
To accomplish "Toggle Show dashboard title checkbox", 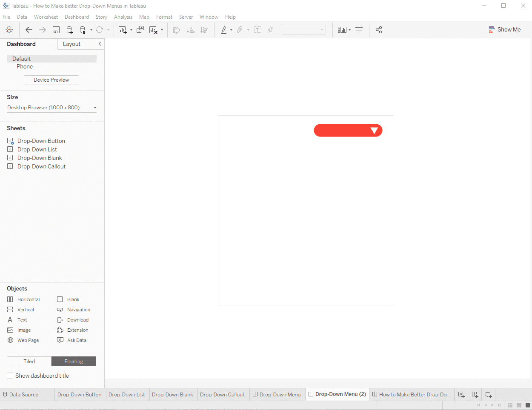I will pos(10,376).
